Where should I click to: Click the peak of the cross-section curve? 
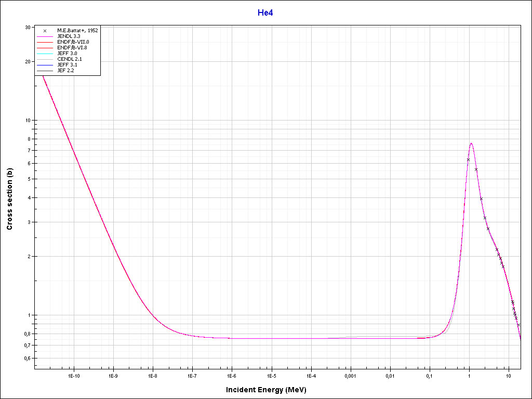click(471, 143)
